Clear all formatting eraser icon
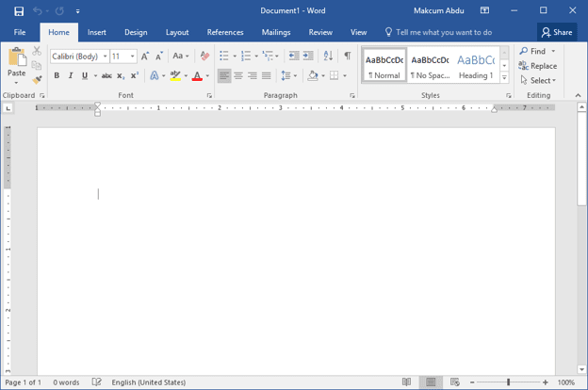Screen dimensions: 588x390 coord(204,57)
